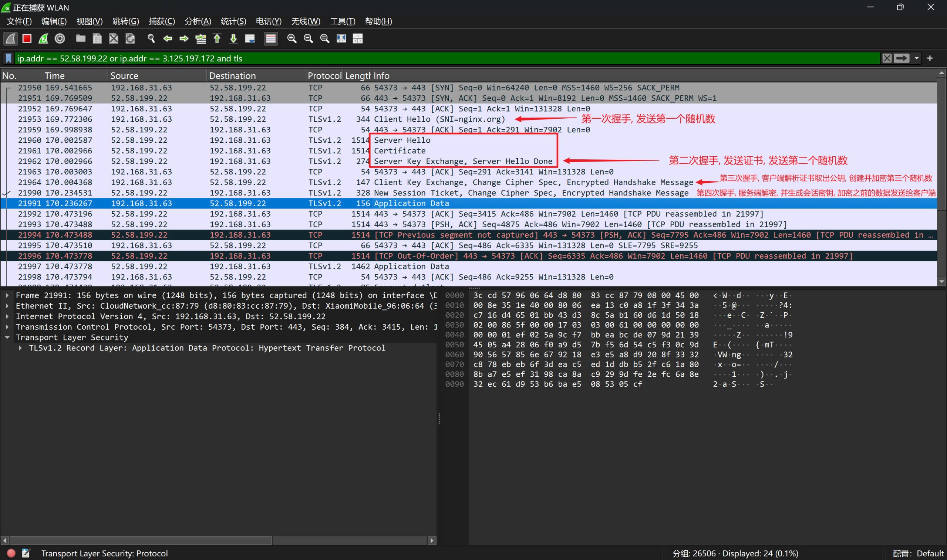Screen dimensions: 947x560
Task: Open the 分析(A) menu
Action: pyautogui.click(x=198, y=21)
